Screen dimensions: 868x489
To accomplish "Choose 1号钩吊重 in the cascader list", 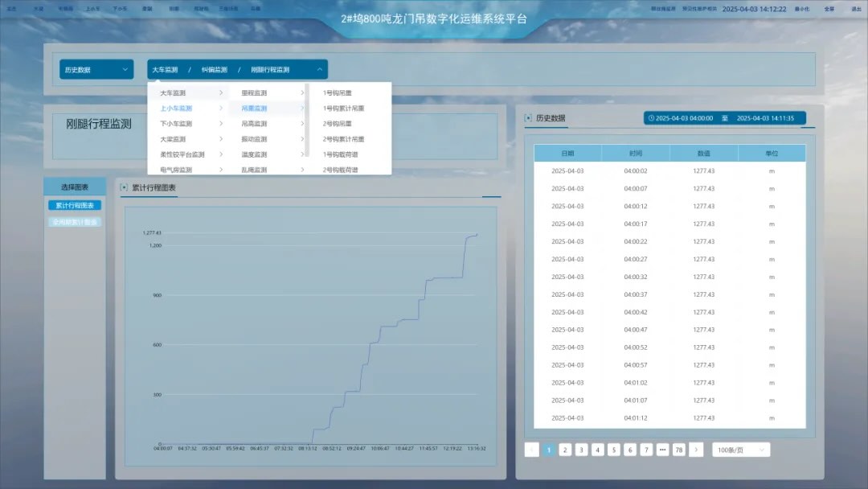I will [337, 93].
